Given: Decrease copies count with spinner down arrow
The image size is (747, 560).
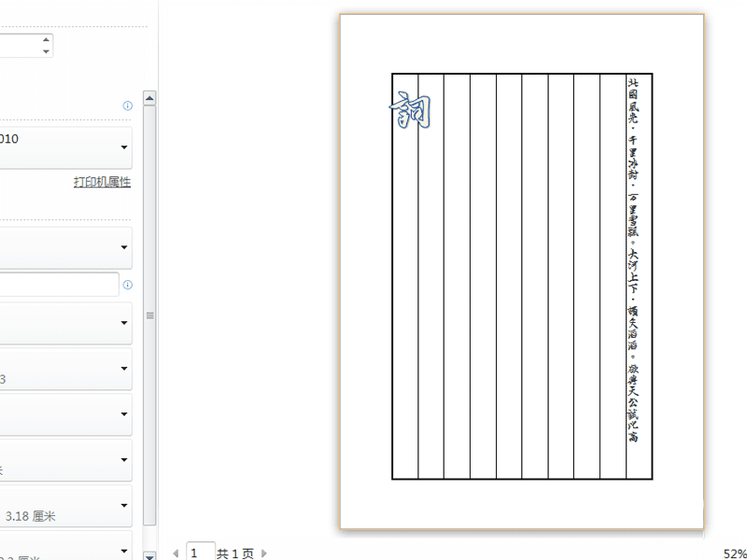Looking at the screenshot, I should point(46,51).
